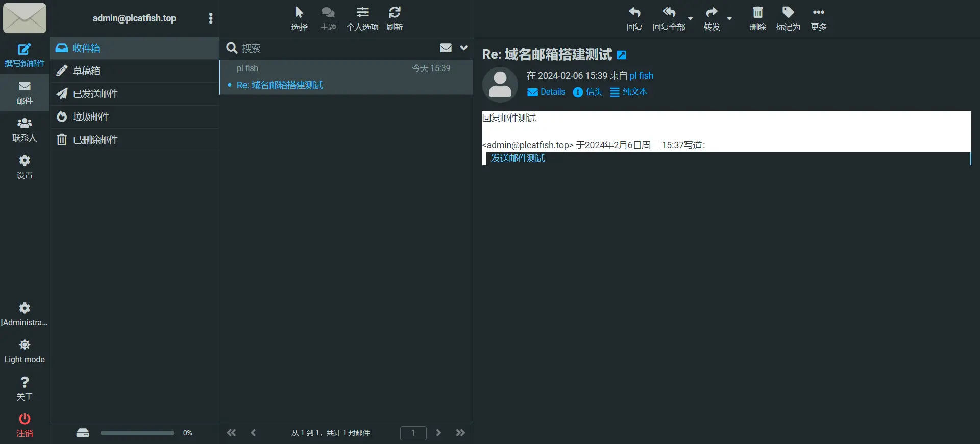Open Reply all dropdown arrow
Image resolution: width=980 pixels, height=444 pixels.
(690, 18)
